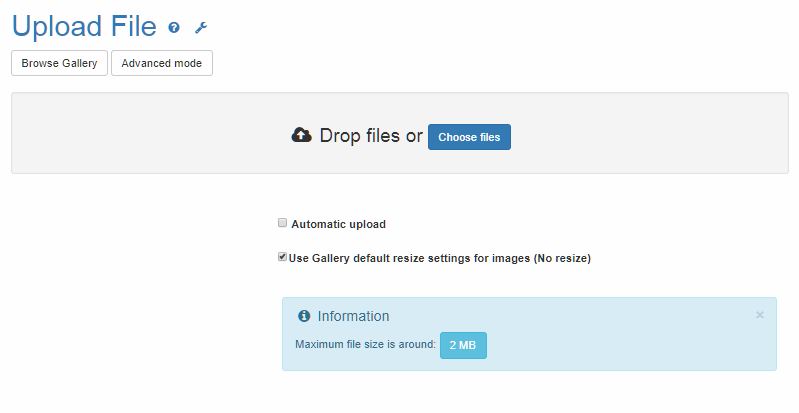
Task: Click the help question mark icon
Action: [174, 28]
